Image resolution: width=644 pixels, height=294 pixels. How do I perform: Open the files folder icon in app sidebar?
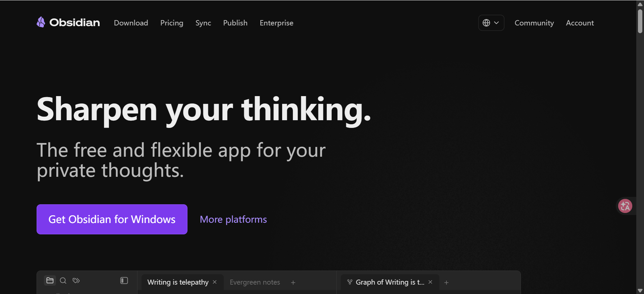tap(50, 281)
